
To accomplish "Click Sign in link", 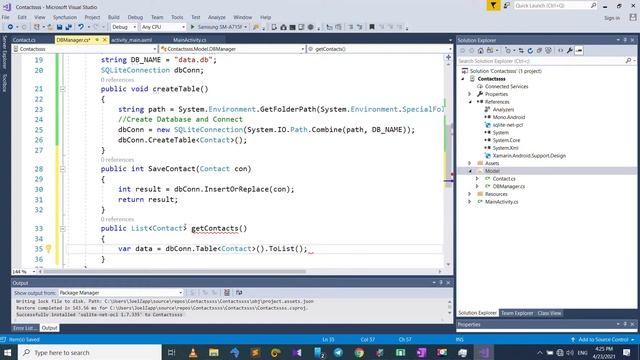I will pyautogui.click(x=611, y=18).
